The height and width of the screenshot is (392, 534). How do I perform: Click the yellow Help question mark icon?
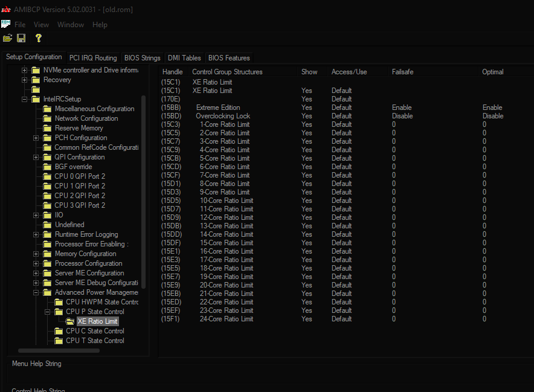(x=39, y=38)
